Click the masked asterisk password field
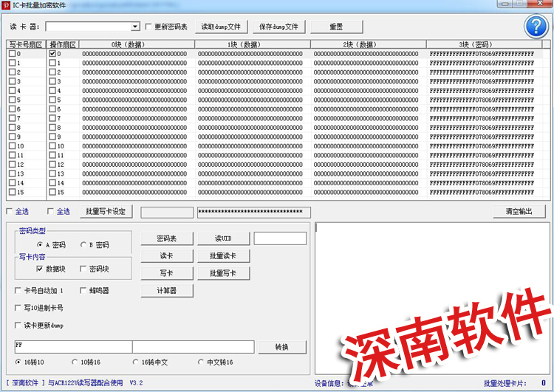Image resolution: width=554 pixels, height=392 pixels. 254,213
